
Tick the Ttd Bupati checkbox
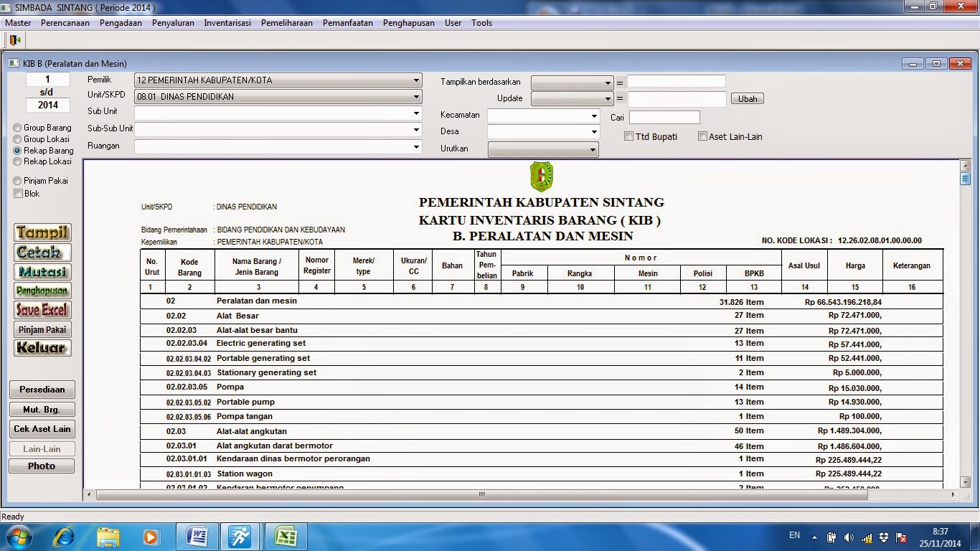coord(628,136)
